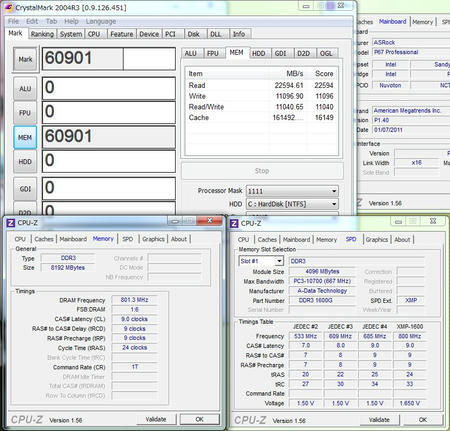Open the Graphics tab in SPD window
This screenshot has width=450, height=431.
point(377,239)
